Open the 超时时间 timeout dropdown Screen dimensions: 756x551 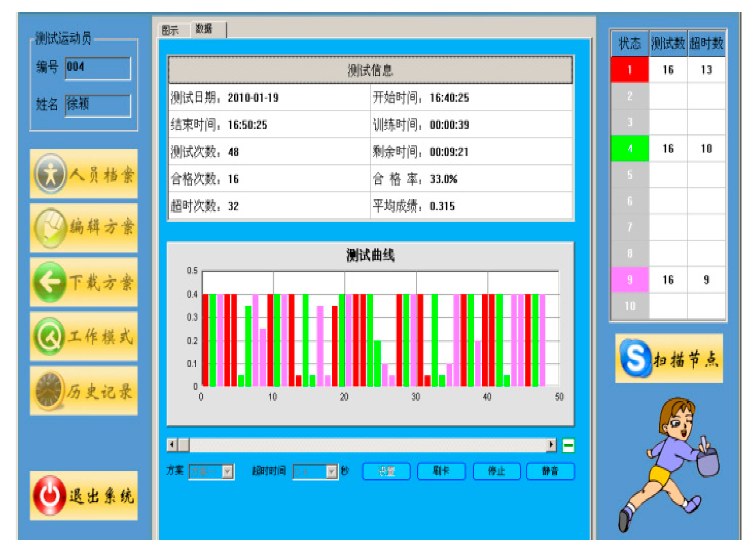click(x=315, y=472)
